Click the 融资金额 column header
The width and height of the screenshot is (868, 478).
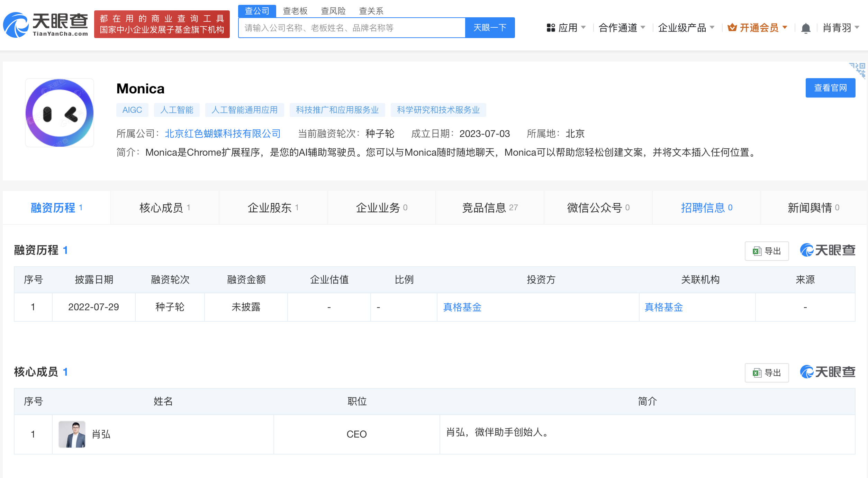pyautogui.click(x=246, y=279)
